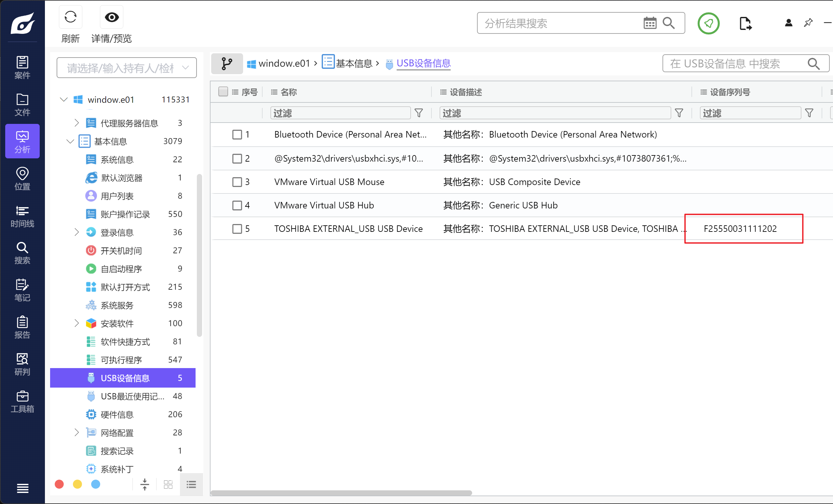Check the row 5 TOSHIBA checkbox
The height and width of the screenshot is (504, 833).
[237, 229]
